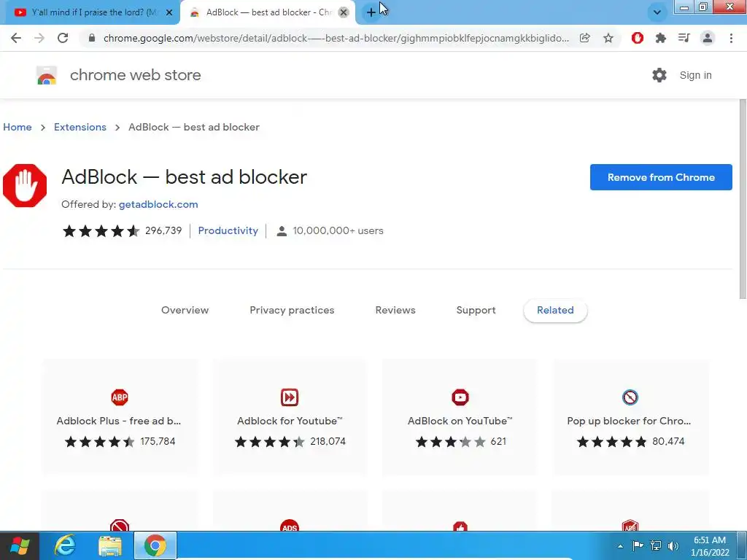Open the Extensions puzzle piece menu

(661, 38)
